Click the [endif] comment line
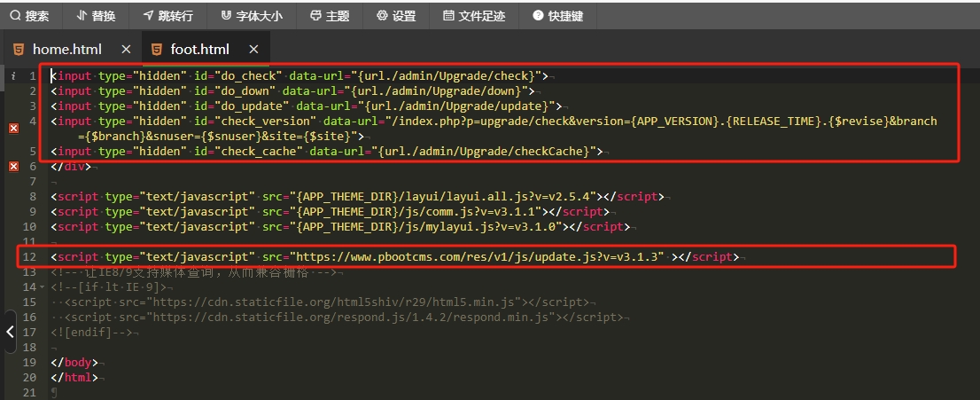980x400 pixels. [92, 333]
